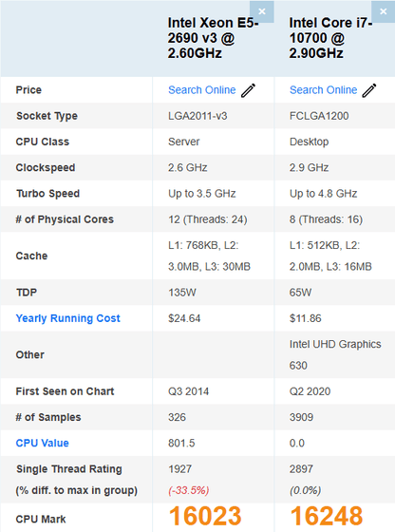
Task: Remove the Intel Core i7-10700 column
Action: (x=384, y=11)
